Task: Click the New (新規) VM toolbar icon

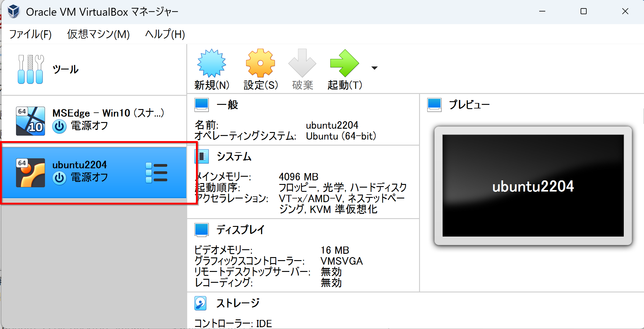Action: [212, 63]
